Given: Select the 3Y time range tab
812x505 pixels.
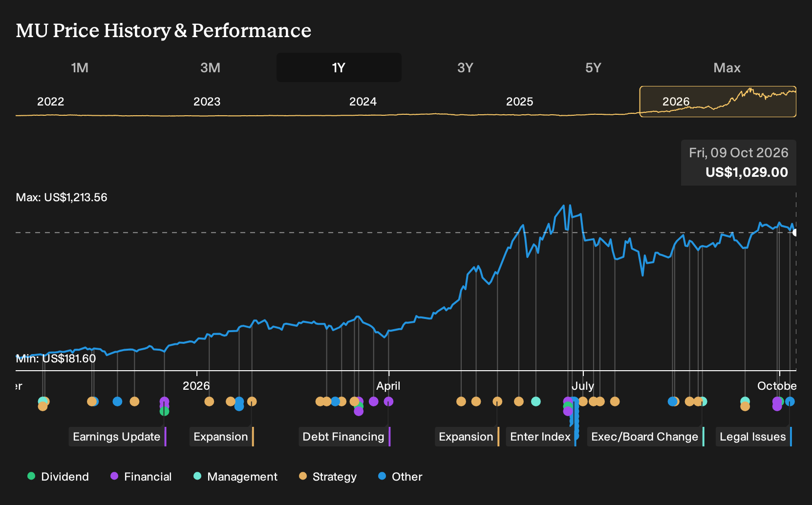Looking at the screenshot, I should click(465, 67).
